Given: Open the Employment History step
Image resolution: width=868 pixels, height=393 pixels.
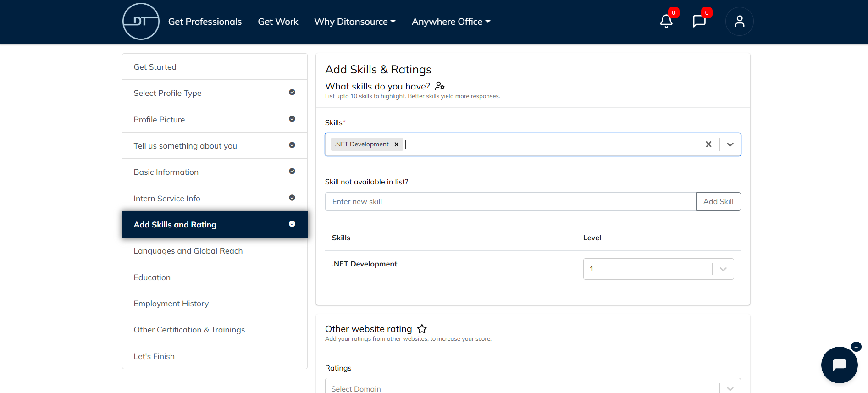Looking at the screenshot, I should tap(215, 304).
